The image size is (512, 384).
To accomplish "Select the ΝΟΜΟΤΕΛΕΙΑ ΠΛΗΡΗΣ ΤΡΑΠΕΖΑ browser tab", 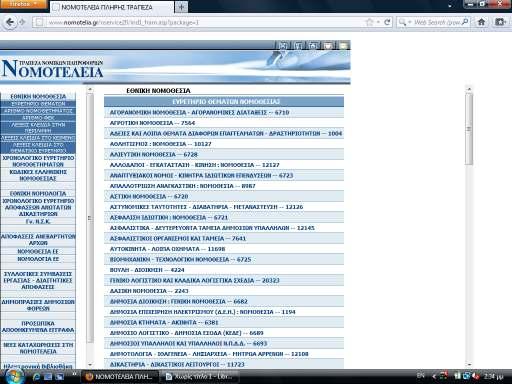I will [x=112, y=7].
